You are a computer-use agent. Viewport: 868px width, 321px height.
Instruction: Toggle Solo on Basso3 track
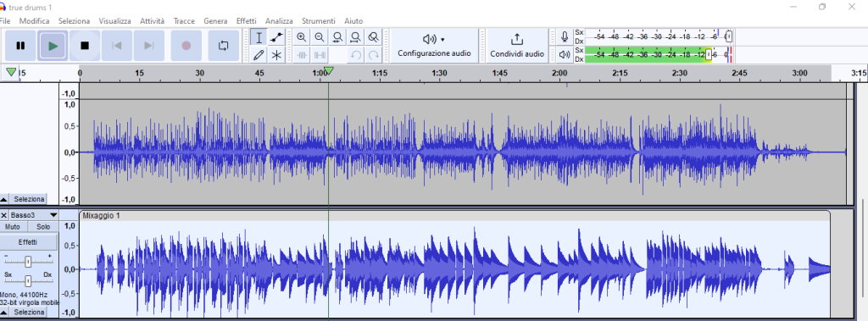point(43,227)
